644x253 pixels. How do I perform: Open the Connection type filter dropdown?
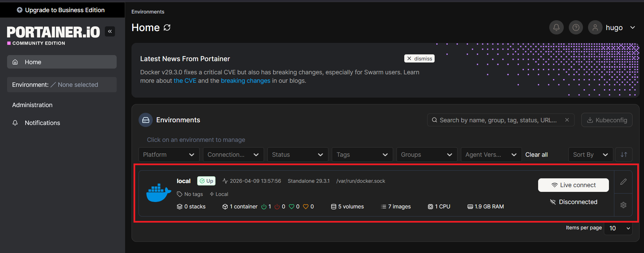click(x=233, y=155)
